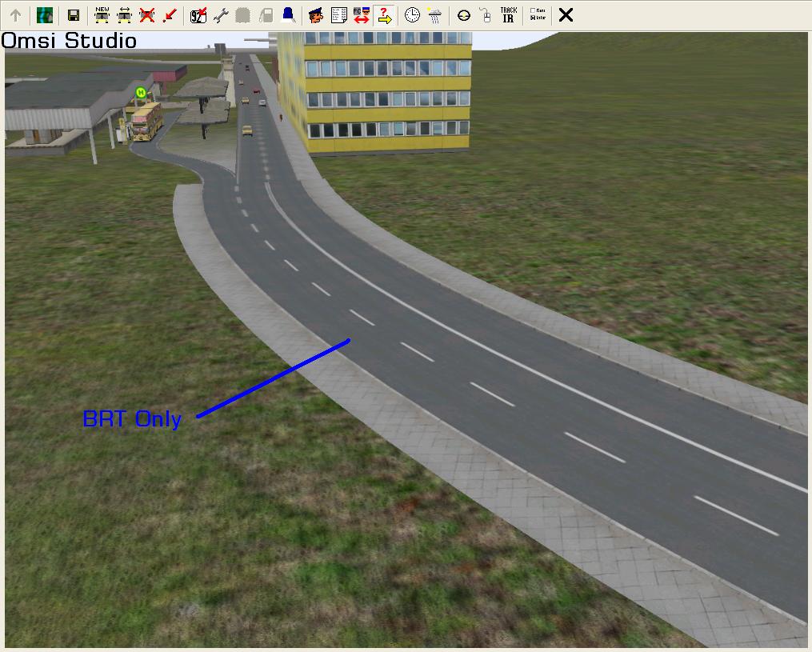This screenshot has height=652, width=812.
Task: Click the map view icon
Action: coord(45,15)
